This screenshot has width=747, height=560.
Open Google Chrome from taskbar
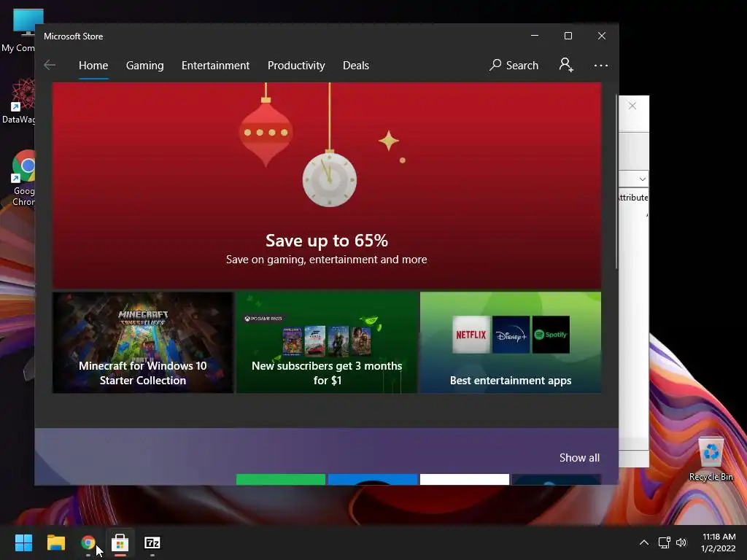(88, 542)
